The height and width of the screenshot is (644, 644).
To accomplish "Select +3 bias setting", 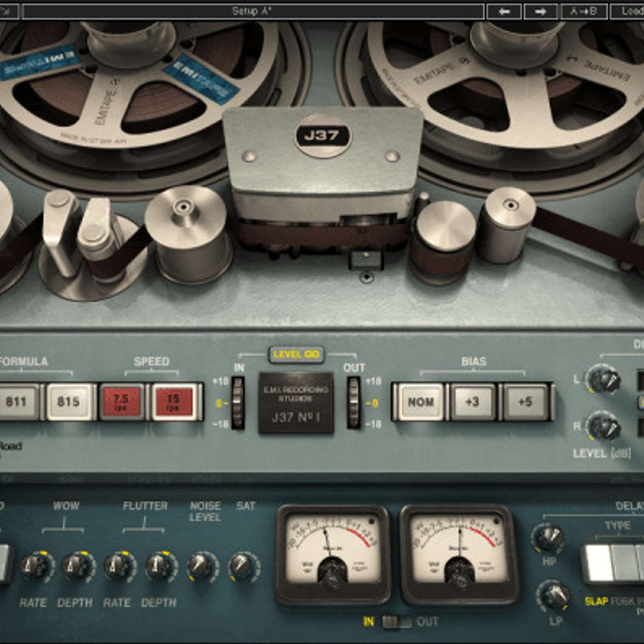I will tap(472, 402).
